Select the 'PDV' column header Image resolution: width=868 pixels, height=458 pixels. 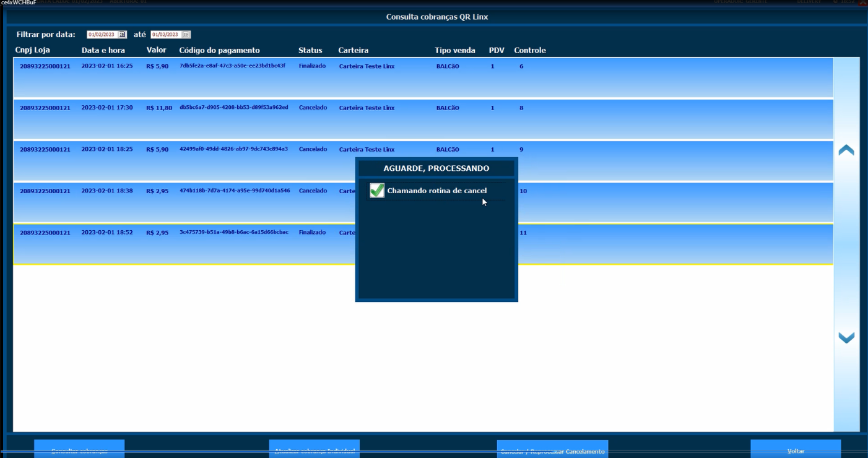[x=497, y=50]
